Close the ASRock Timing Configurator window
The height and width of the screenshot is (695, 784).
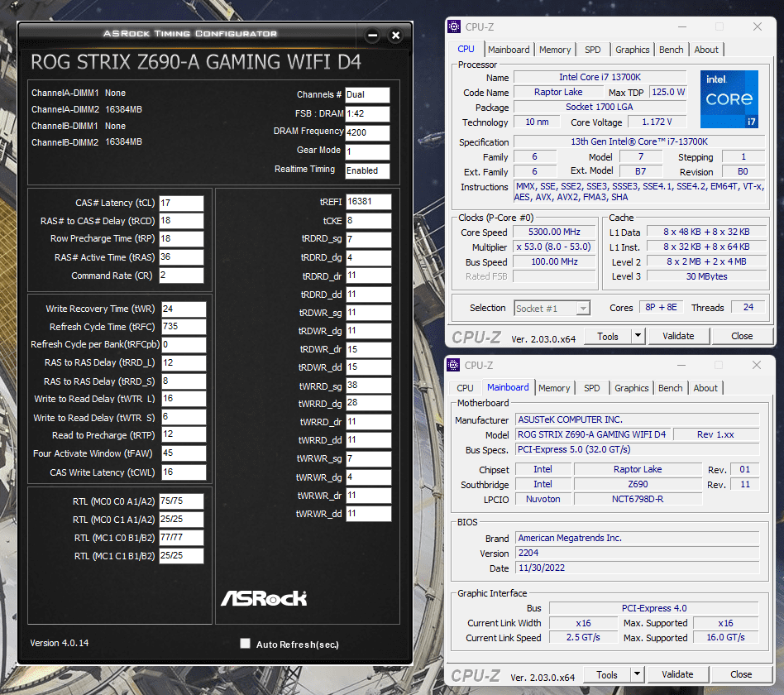[395, 35]
